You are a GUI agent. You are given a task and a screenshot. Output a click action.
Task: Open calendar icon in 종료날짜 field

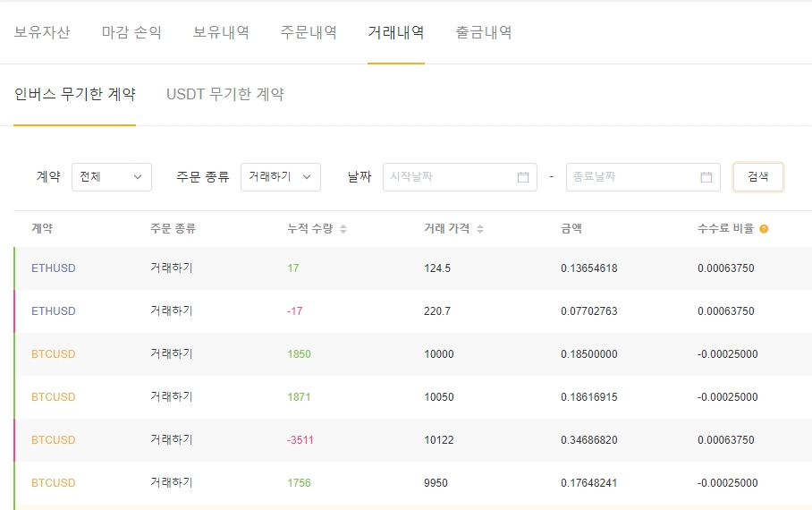click(706, 177)
